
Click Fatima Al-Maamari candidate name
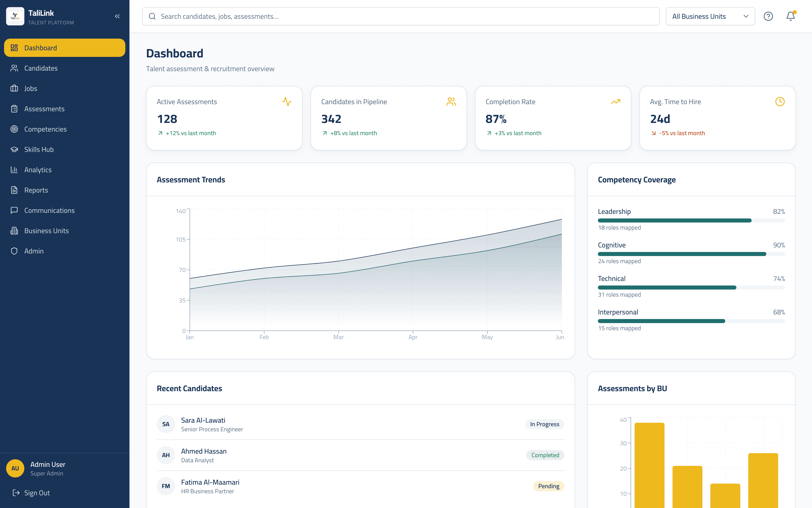pos(210,482)
